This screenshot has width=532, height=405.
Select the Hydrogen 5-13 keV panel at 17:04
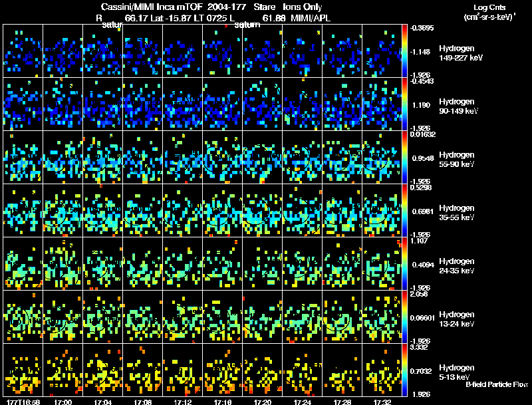click(103, 370)
